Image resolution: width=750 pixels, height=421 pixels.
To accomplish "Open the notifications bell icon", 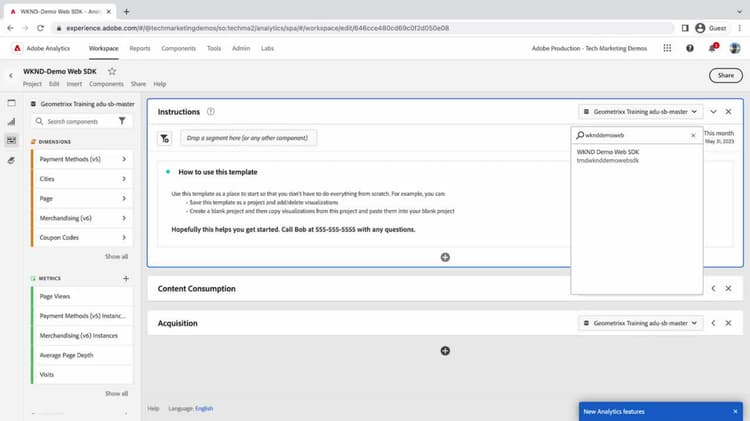I will (712, 48).
